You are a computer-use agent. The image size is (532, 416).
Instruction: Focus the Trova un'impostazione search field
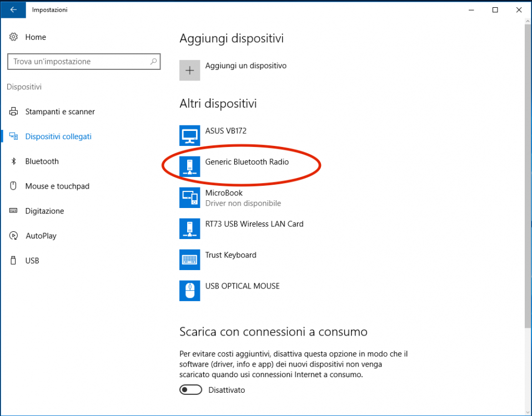84,62
